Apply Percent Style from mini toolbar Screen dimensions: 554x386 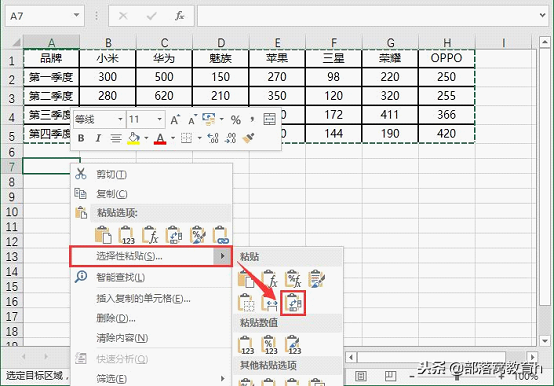pyautogui.click(x=236, y=120)
